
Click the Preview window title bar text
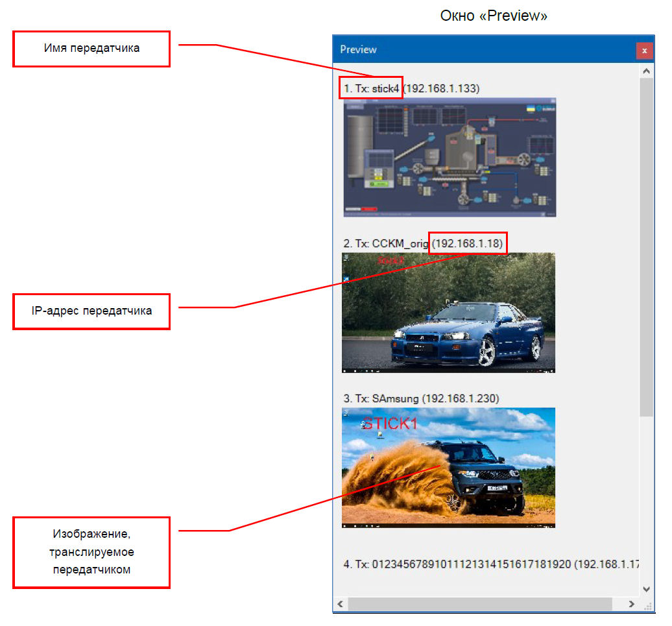coord(358,49)
